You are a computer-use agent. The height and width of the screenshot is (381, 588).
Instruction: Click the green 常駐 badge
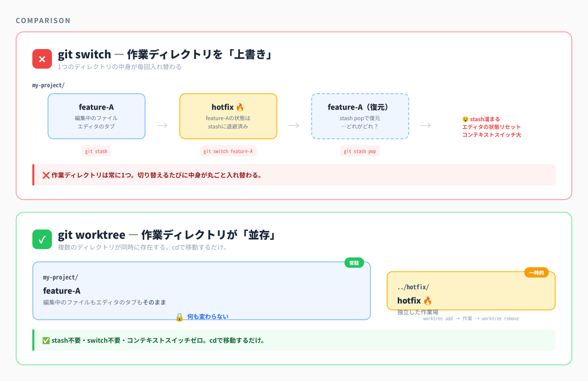[354, 263]
